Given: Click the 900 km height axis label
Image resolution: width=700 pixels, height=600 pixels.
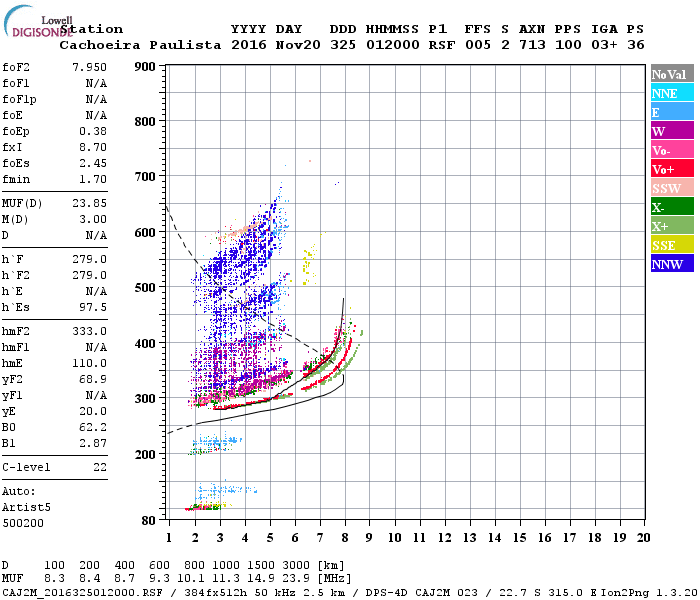Looking at the screenshot, I should (145, 67).
